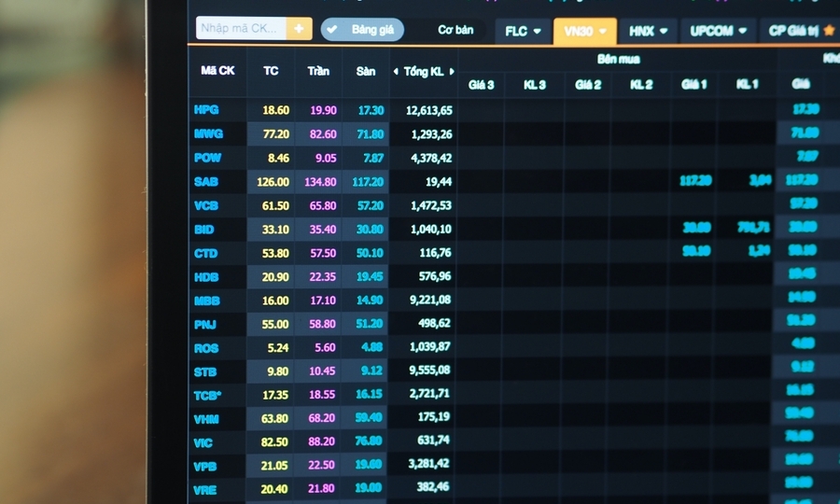The width and height of the screenshot is (840, 504).
Task: Click left arrow beside Tổng KL header
Action: click(396, 71)
